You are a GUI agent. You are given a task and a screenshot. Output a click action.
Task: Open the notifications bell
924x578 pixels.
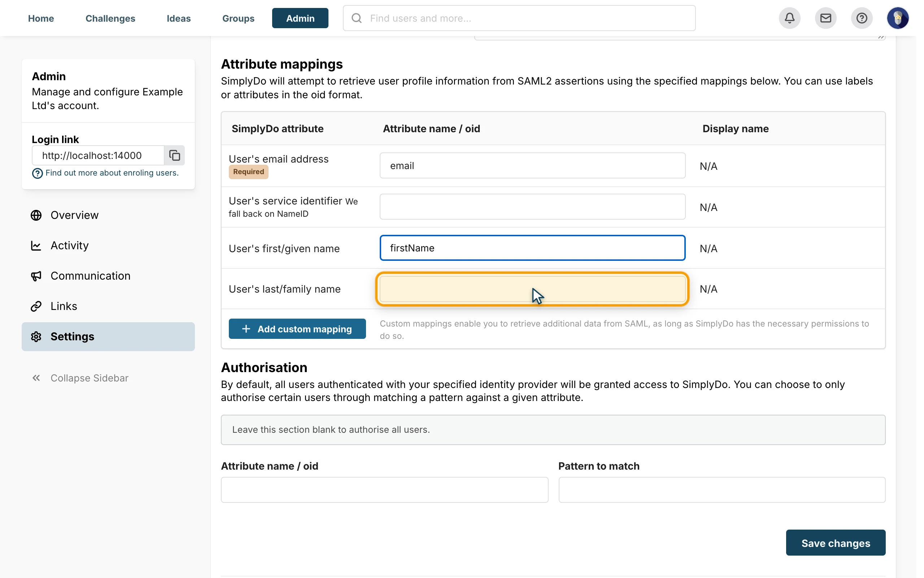click(790, 18)
